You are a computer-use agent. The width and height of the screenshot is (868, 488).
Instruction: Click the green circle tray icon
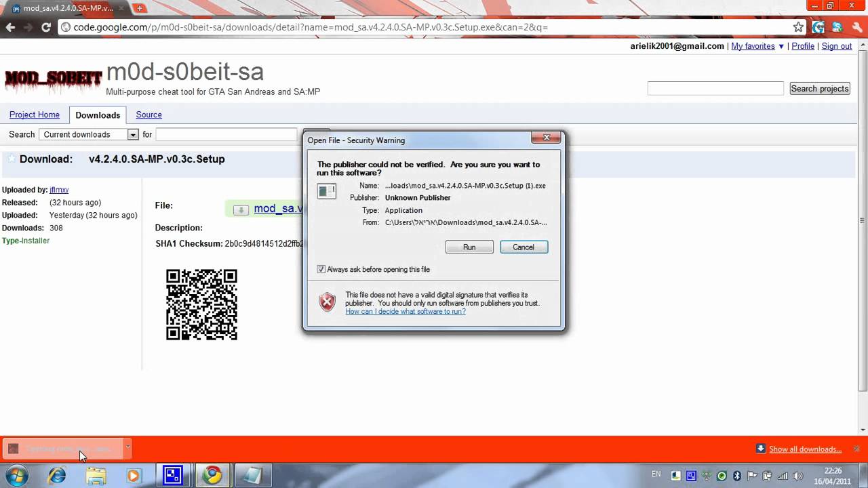722,476
